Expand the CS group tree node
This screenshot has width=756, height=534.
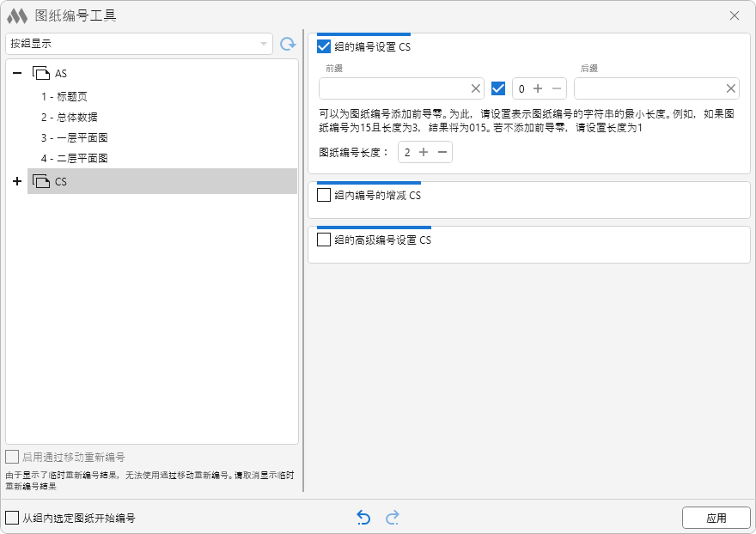coord(17,181)
